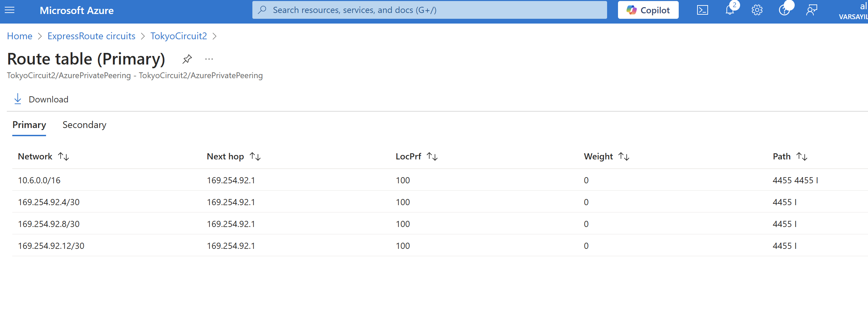
Task: Sort by Weight column
Action: tap(624, 156)
